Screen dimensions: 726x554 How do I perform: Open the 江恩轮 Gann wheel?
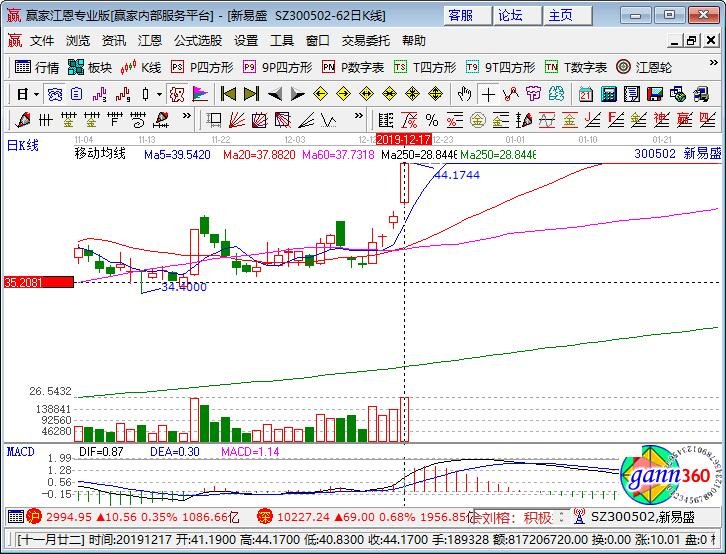(644, 68)
